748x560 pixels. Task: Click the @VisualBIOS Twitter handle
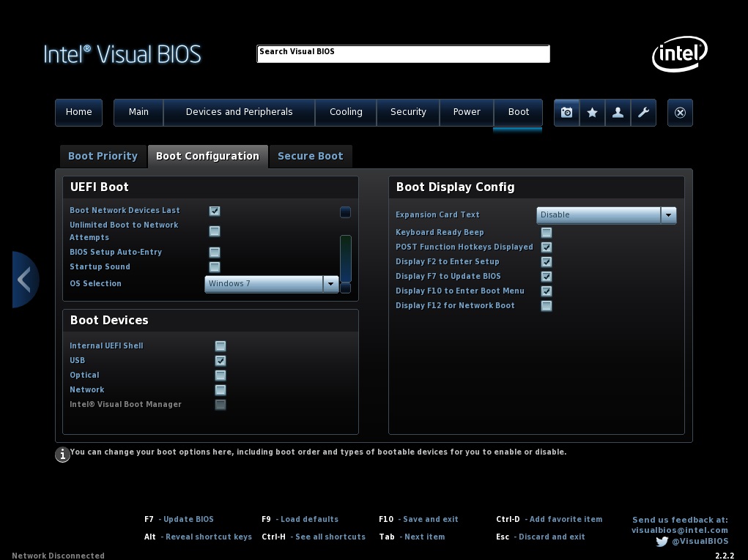700,542
